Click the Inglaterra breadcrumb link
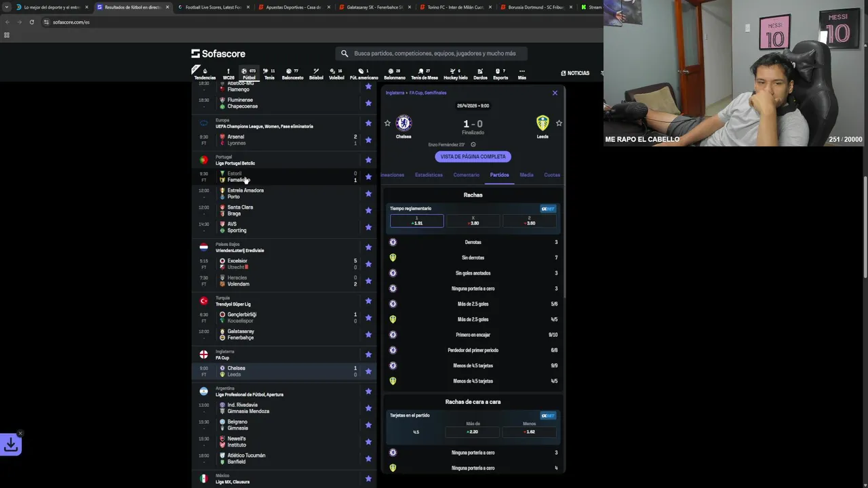Viewport: 868px width, 488px height. 395,93
